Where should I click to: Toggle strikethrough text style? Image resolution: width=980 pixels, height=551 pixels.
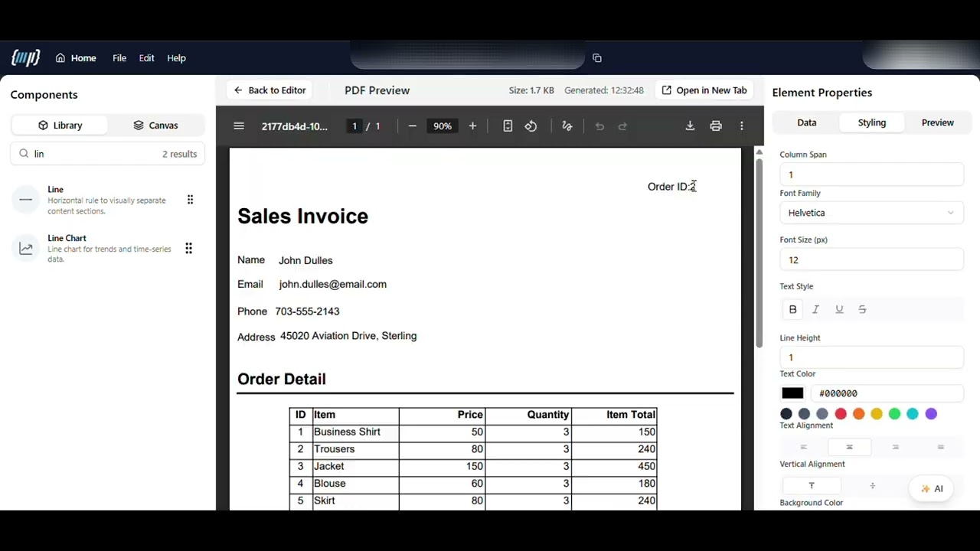[862, 309]
